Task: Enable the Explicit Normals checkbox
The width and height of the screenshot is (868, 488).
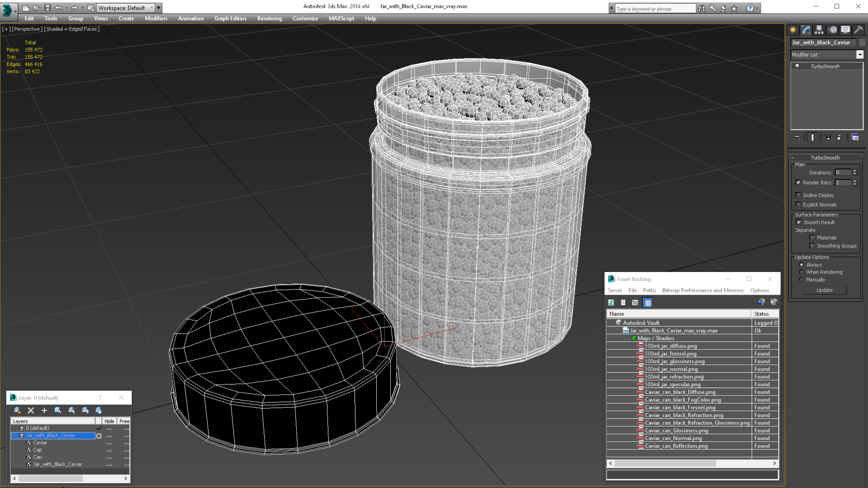Action: (798, 205)
